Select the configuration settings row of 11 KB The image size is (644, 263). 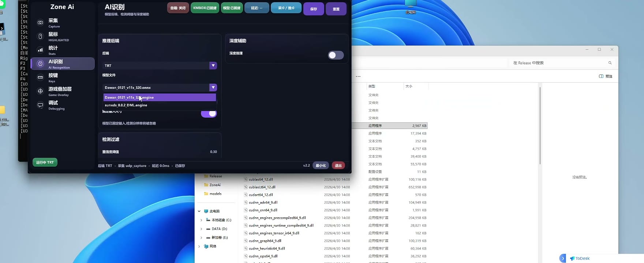tap(390, 172)
